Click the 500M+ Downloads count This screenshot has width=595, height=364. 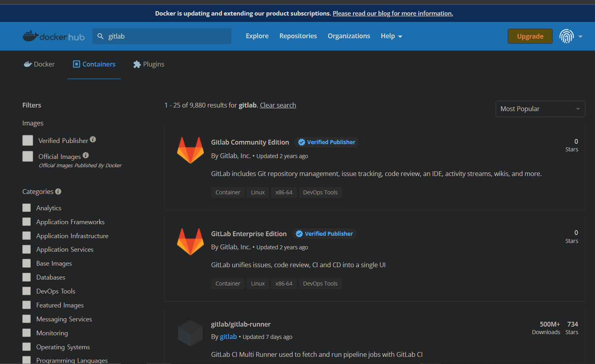pyautogui.click(x=546, y=328)
